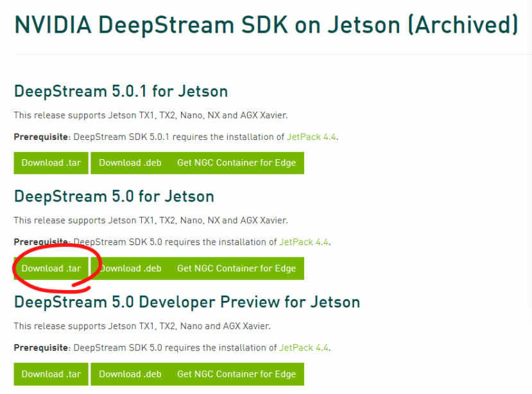Click the DeepStream 5.0 for Jetson heading

coord(114,197)
